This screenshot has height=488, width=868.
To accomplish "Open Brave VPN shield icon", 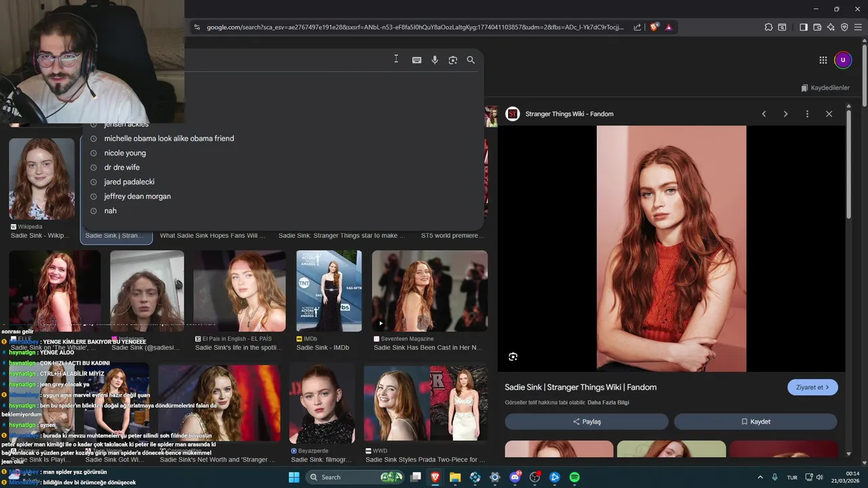I will tap(844, 27).
